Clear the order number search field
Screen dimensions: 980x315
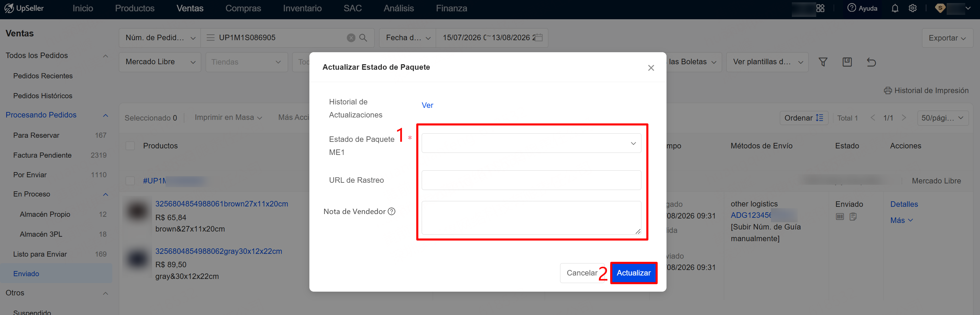(x=351, y=38)
